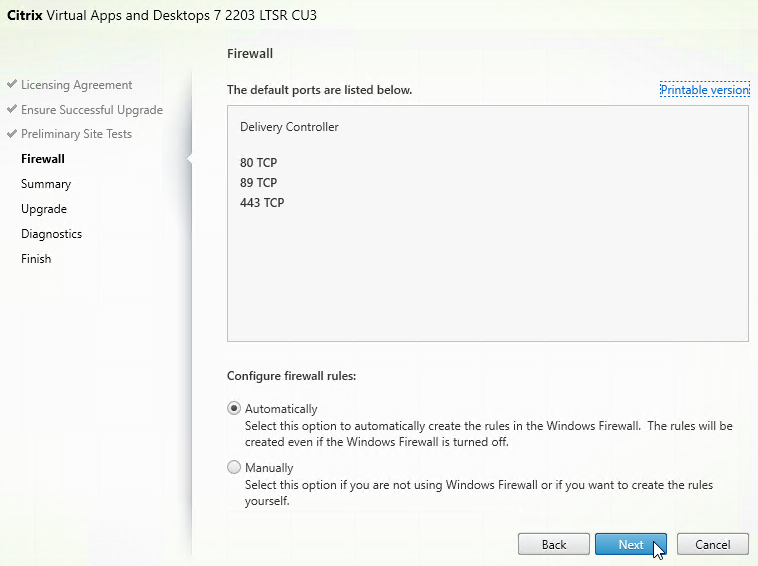Open the Printable version link
The image size is (758, 566).
pyautogui.click(x=705, y=90)
